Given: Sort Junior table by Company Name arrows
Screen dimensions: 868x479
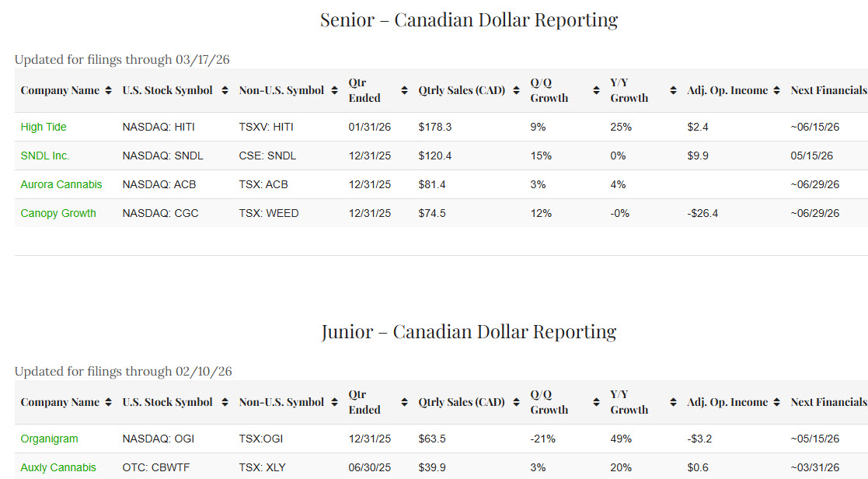Looking at the screenshot, I should click(108, 402).
